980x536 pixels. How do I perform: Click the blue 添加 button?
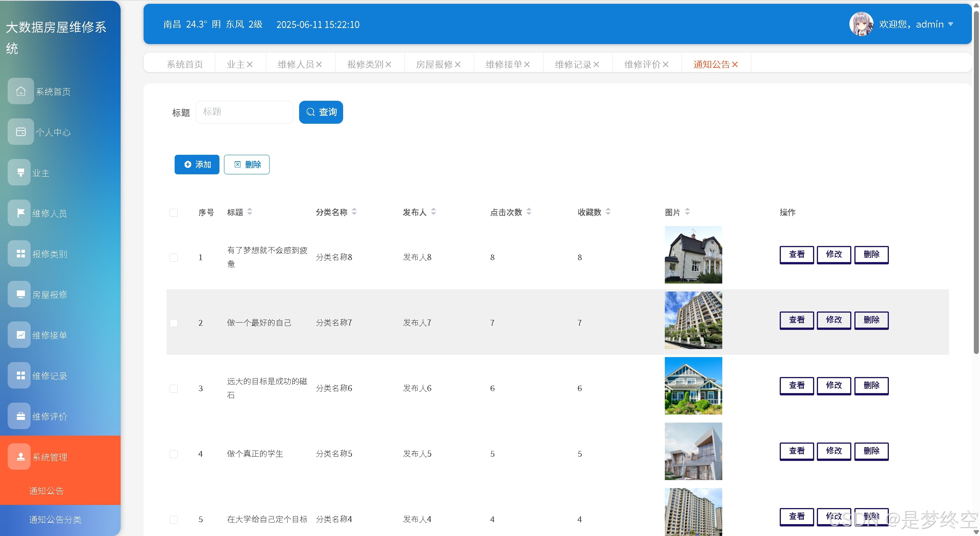coord(197,164)
